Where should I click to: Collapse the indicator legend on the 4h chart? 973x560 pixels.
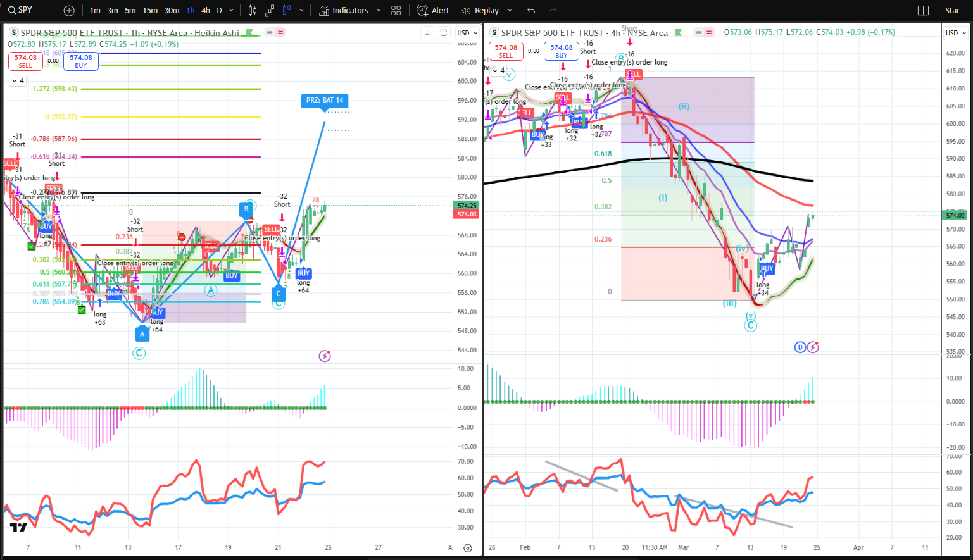click(498, 70)
